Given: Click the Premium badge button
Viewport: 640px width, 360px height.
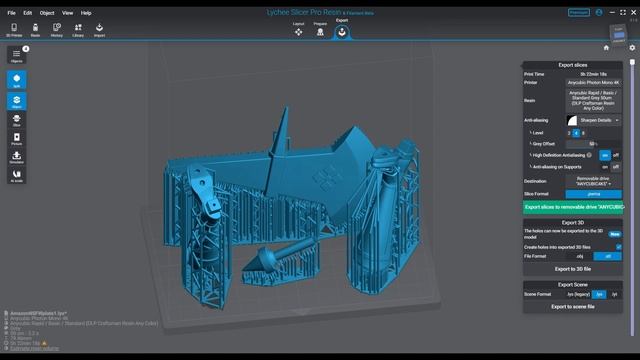Looking at the screenshot, I should click(579, 13).
